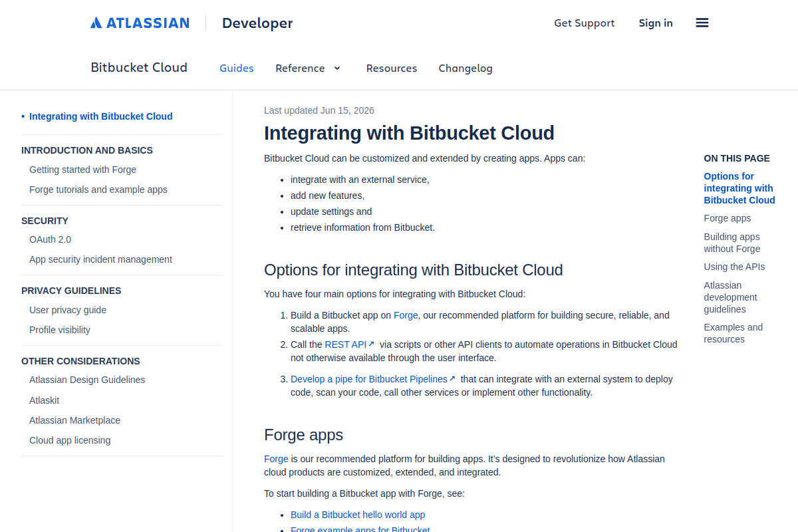798x532 pixels.
Task: Click Get Support in header
Action: point(585,23)
